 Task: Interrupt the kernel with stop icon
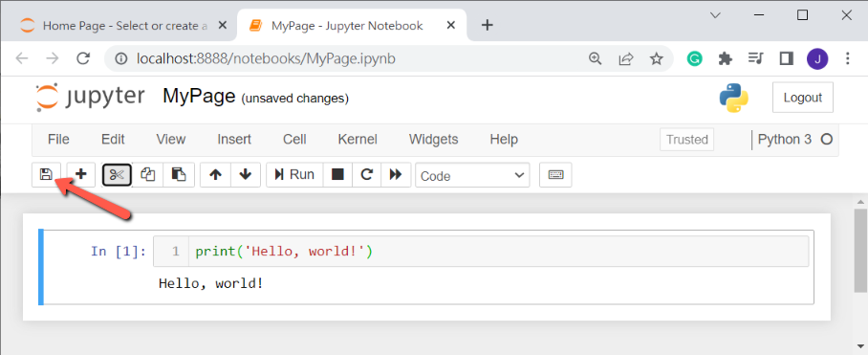tap(337, 175)
